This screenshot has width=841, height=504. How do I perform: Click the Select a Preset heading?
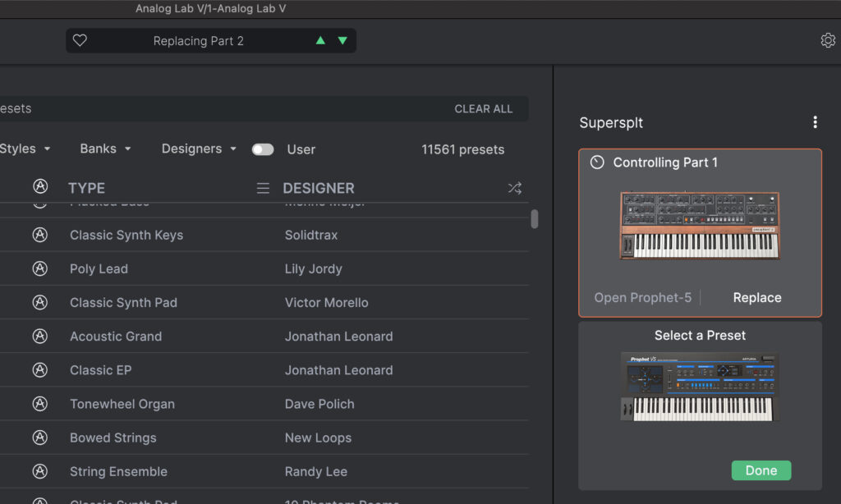coord(700,335)
